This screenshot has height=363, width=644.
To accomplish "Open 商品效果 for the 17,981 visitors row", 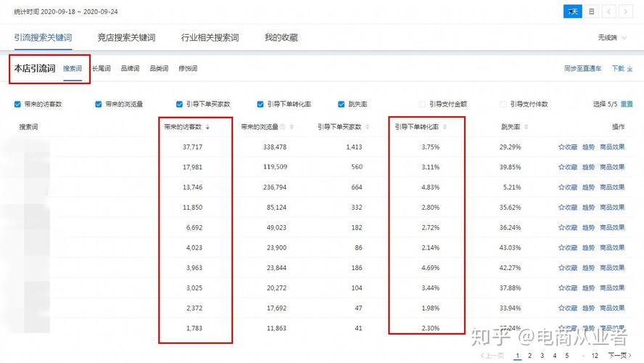I will [612, 167].
